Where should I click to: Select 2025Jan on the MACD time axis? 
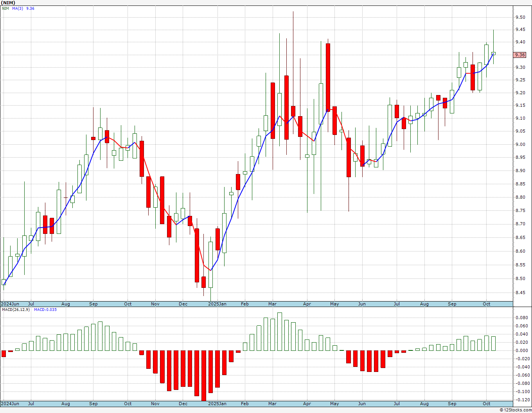tap(217, 404)
